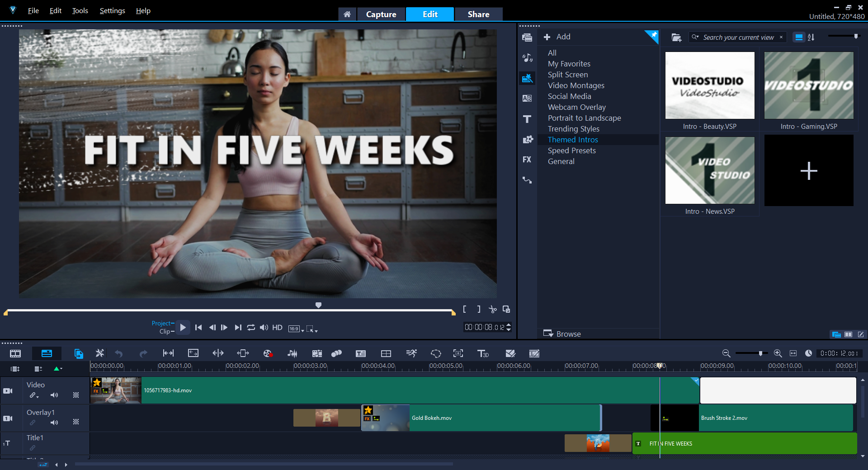Click the Browse button
This screenshot has width=868, height=470.
[x=562, y=334]
